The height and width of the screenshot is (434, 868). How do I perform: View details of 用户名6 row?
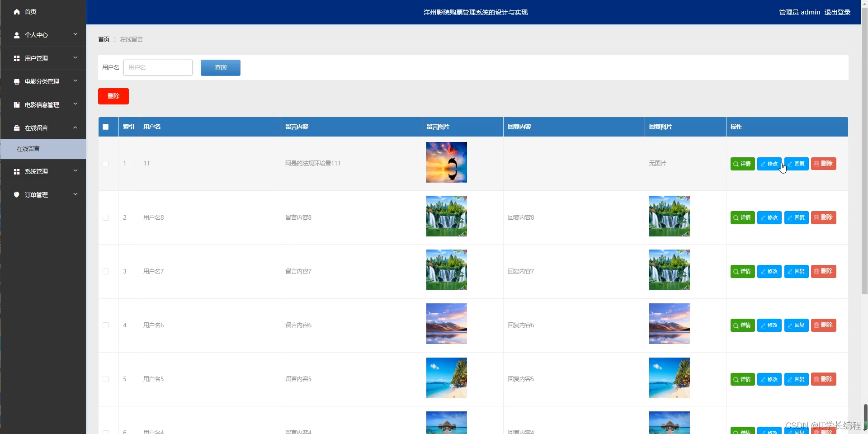(x=742, y=325)
